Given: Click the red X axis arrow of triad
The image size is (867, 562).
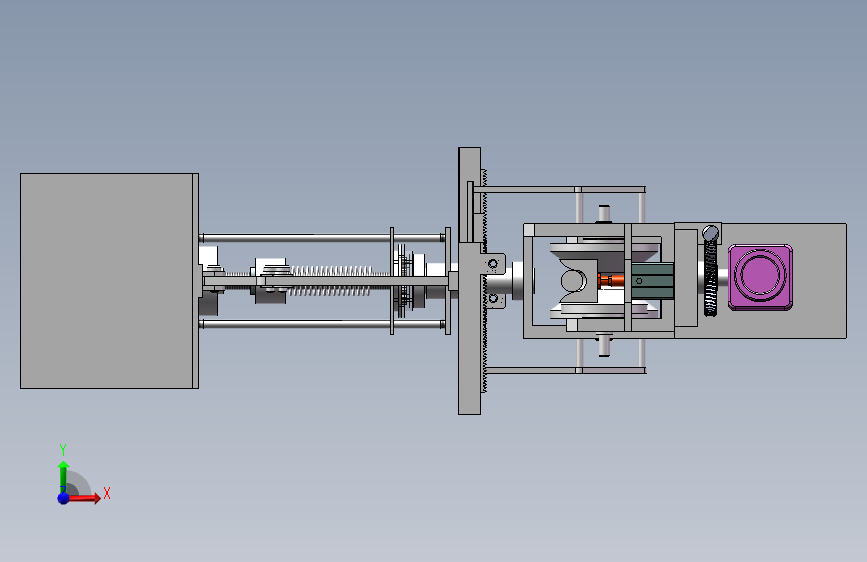Looking at the screenshot, I should point(84,498).
